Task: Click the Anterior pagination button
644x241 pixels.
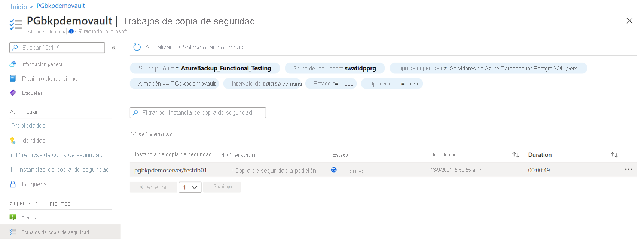Action: click(x=153, y=187)
